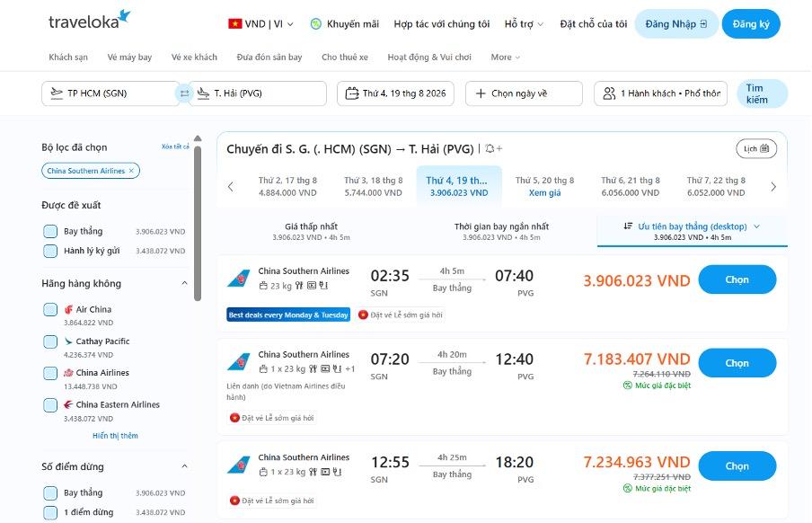Open Ưu tiên bay thẳng sort dropdown
This screenshot has width=812, height=523.
pos(692,231)
